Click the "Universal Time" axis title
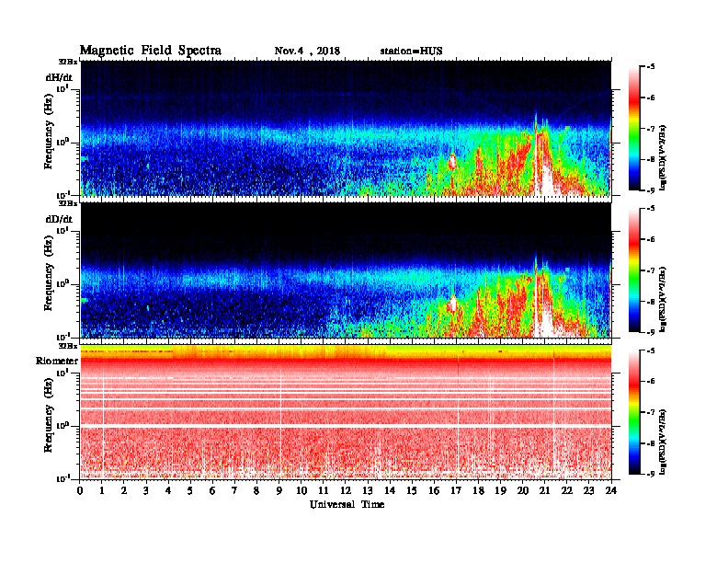The width and height of the screenshot is (728, 563). [x=347, y=504]
